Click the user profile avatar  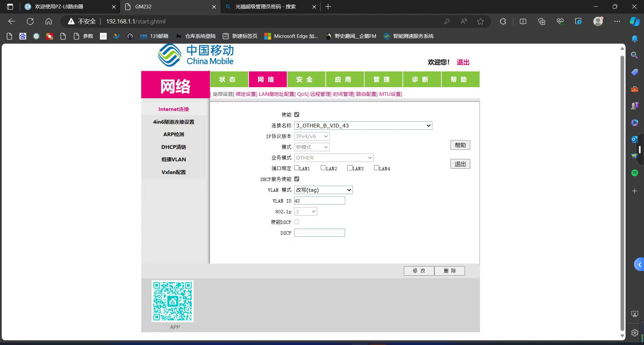[x=598, y=21]
